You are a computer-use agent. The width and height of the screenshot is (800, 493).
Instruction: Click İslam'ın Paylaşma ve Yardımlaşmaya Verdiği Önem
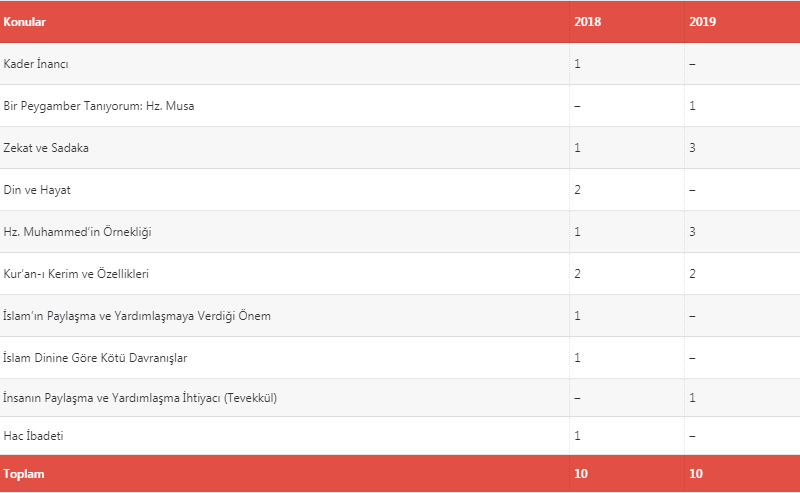coord(137,316)
